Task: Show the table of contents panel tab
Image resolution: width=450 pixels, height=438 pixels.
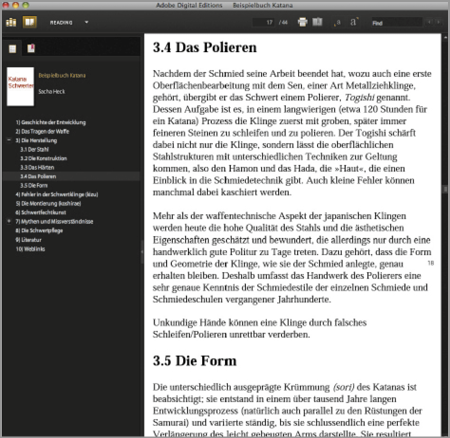Action: (13, 49)
